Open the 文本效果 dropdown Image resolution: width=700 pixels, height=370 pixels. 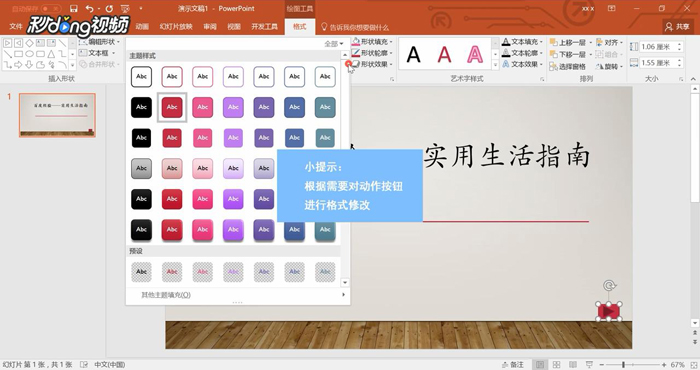tap(521, 64)
